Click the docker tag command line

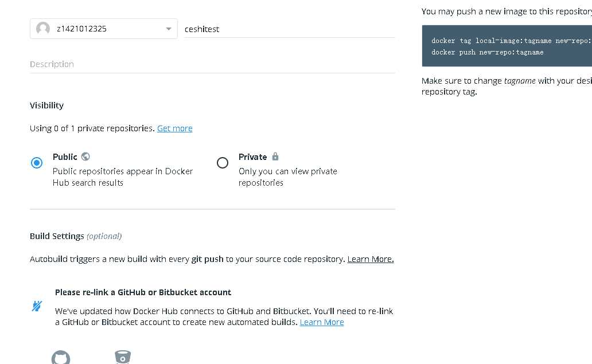pyautogui.click(x=511, y=41)
